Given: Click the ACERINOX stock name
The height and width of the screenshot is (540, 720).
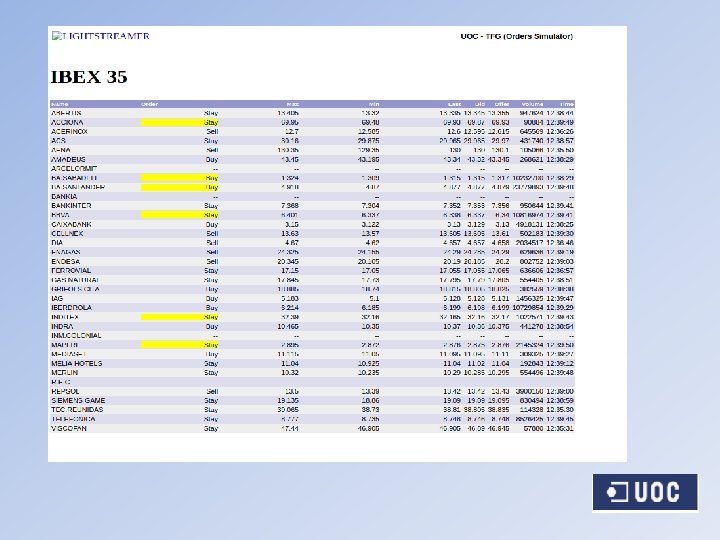Looking at the screenshot, I should pyautogui.click(x=69, y=132).
